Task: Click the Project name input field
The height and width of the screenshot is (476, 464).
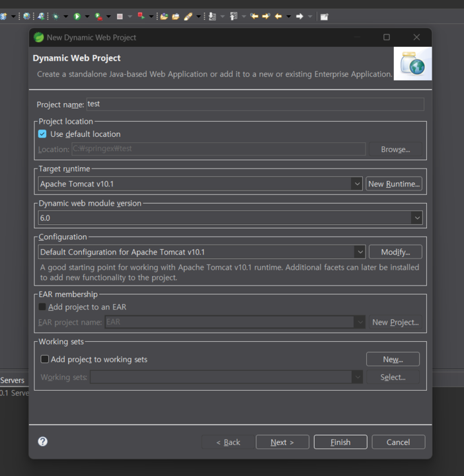Action: 255,104
